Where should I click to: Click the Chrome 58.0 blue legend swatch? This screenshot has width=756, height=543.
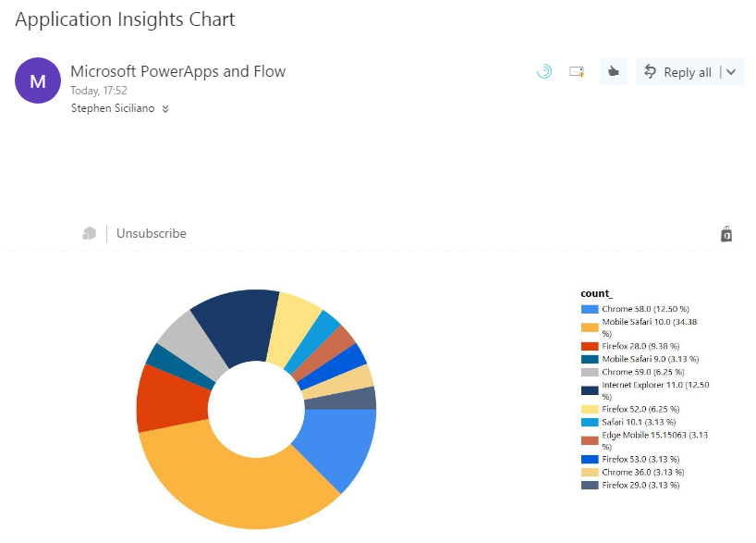pyautogui.click(x=590, y=309)
